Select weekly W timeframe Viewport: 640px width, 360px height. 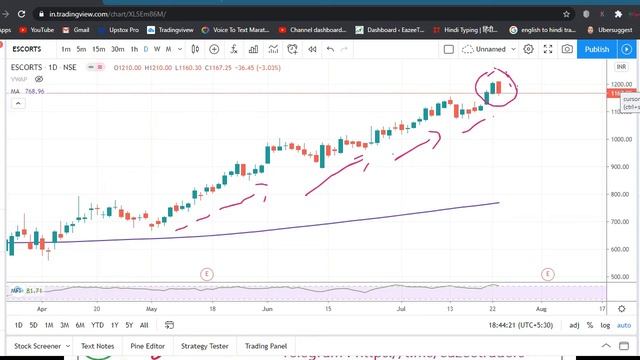(157, 49)
